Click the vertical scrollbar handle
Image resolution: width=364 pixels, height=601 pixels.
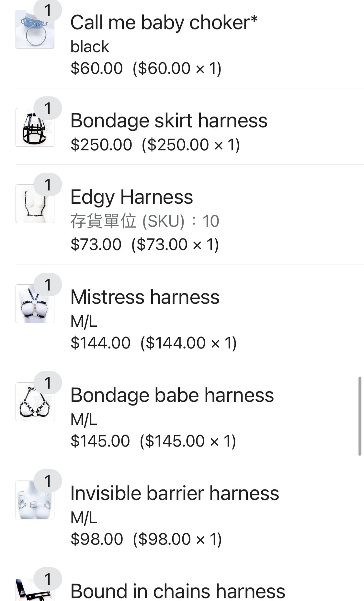360,416
